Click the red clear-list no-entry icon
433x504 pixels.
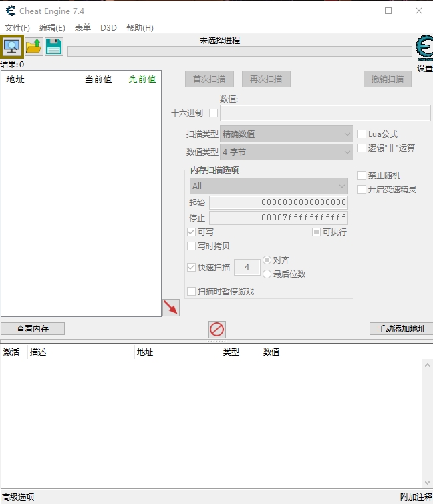pyautogui.click(x=216, y=330)
